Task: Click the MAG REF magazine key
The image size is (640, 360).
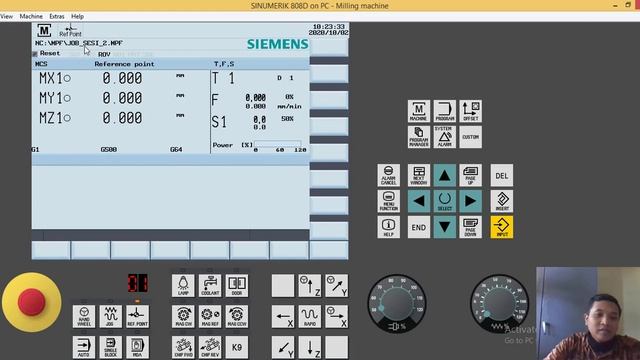Action: 210,316
